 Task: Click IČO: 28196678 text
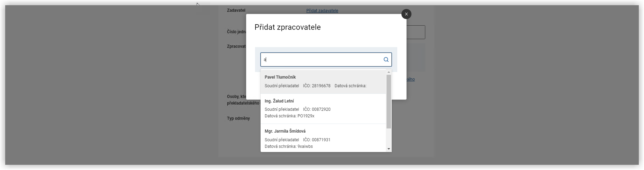coord(317,86)
